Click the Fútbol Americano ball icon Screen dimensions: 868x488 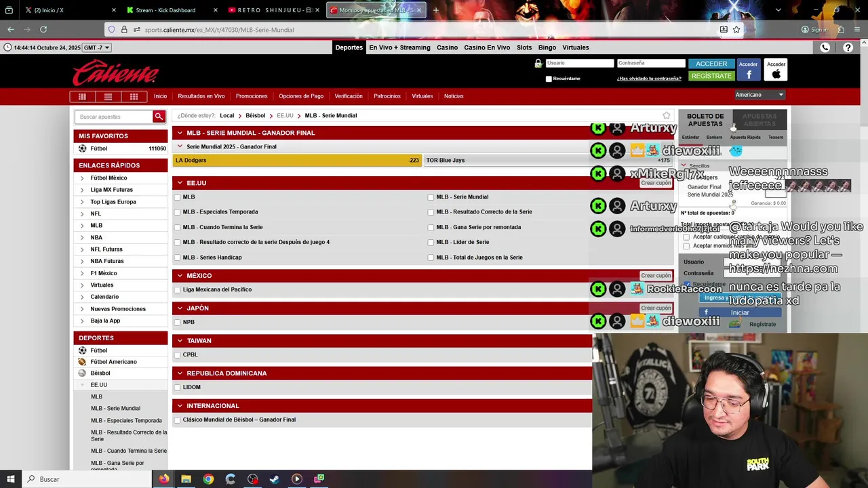click(x=82, y=362)
